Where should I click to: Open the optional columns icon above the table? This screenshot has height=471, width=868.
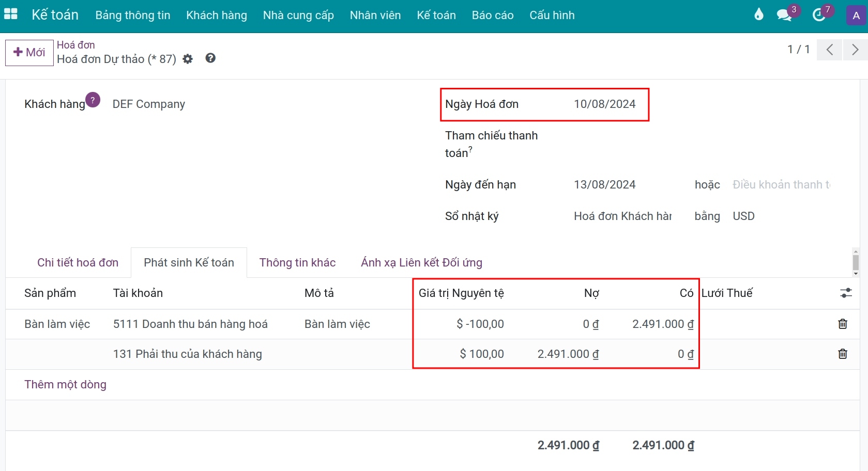point(846,293)
